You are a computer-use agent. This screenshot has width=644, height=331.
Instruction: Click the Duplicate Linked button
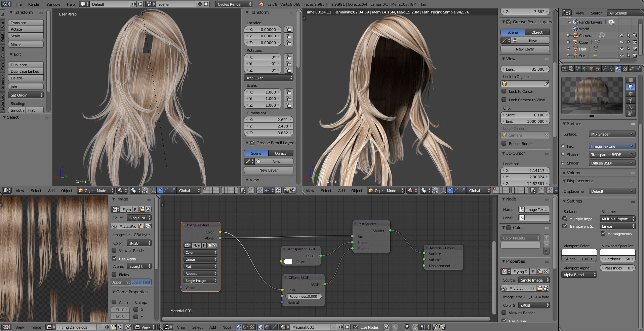[x=26, y=71]
